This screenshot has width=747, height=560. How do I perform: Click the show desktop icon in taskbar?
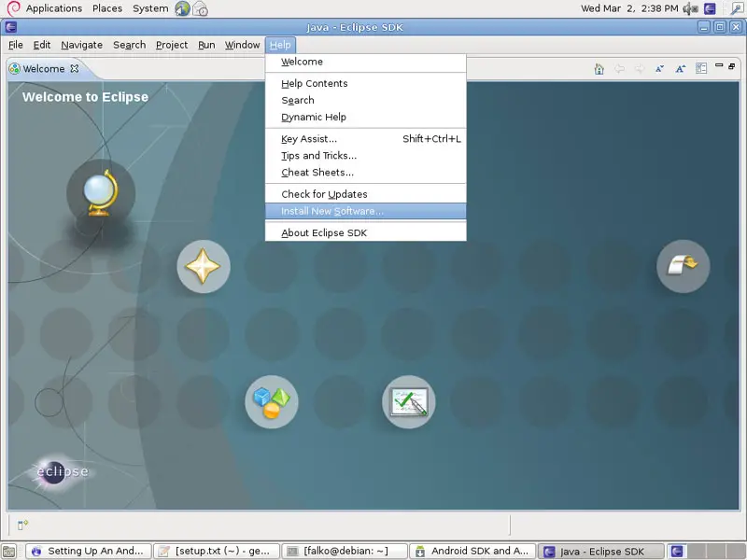(9, 552)
